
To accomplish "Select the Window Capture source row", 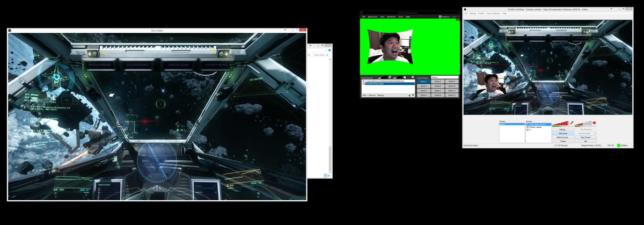I will click(x=539, y=127).
